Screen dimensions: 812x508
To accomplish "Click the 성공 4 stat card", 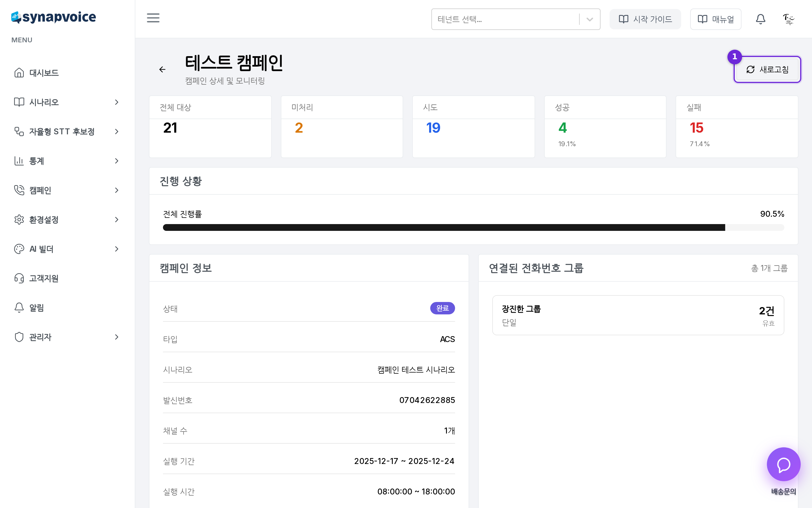I will [x=605, y=127].
